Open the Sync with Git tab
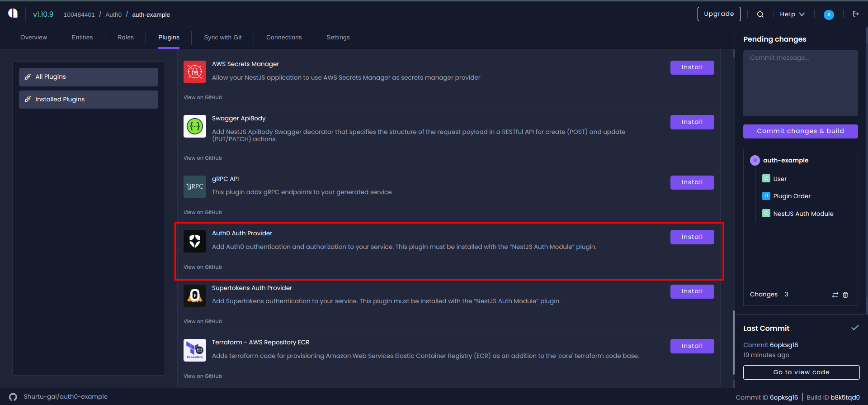Image resolution: width=868 pixels, height=405 pixels. [223, 38]
